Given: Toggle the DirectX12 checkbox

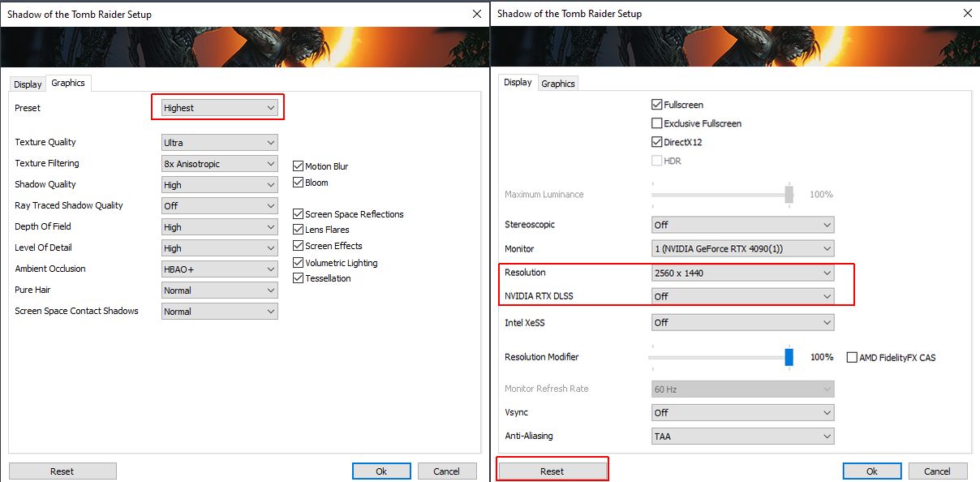Looking at the screenshot, I should (x=657, y=142).
